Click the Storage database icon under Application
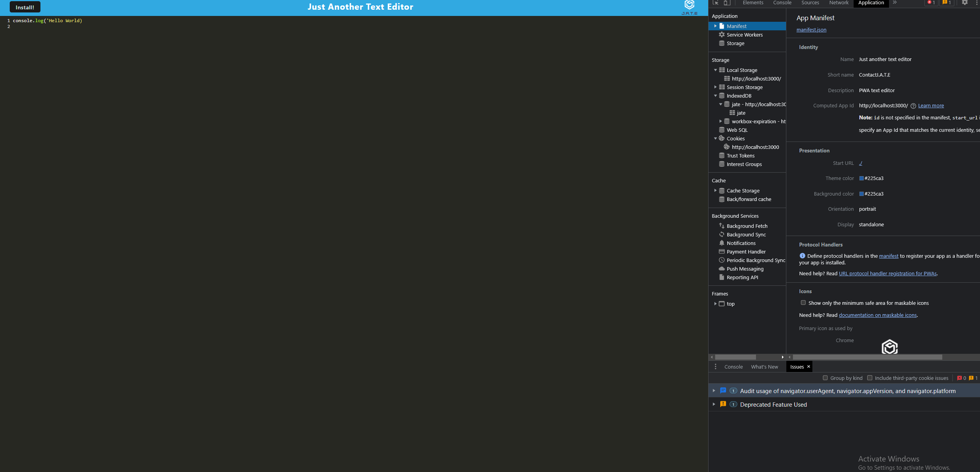The height and width of the screenshot is (472, 980). pos(722,43)
